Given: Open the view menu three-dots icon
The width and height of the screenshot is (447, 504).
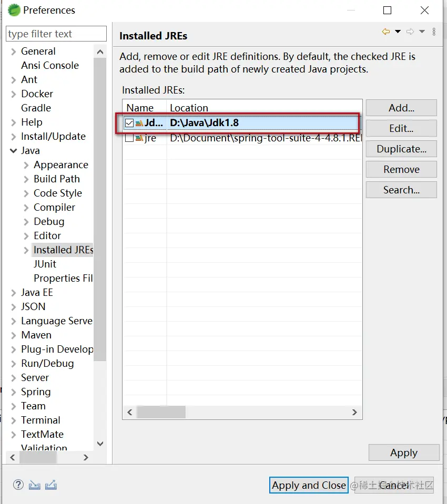Looking at the screenshot, I should 434,32.
